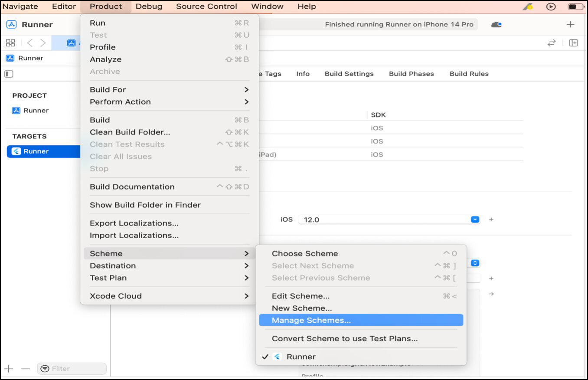The width and height of the screenshot is (588, 380).
Task: Click the Xcode Cloud status icon
Action: [496, 25]
